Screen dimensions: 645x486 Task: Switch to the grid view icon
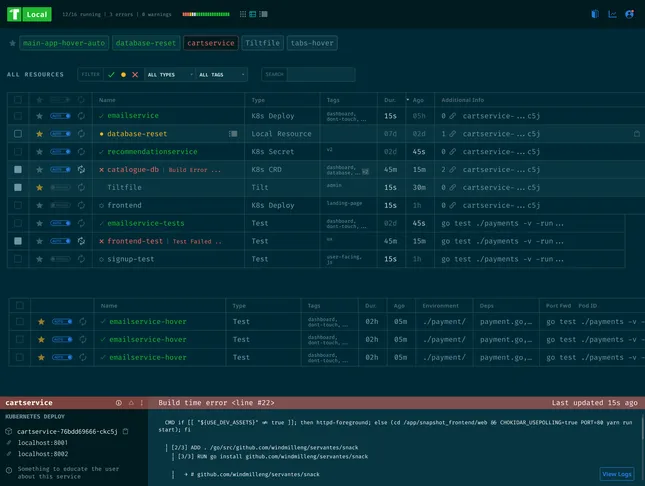(x=243, y=14)
